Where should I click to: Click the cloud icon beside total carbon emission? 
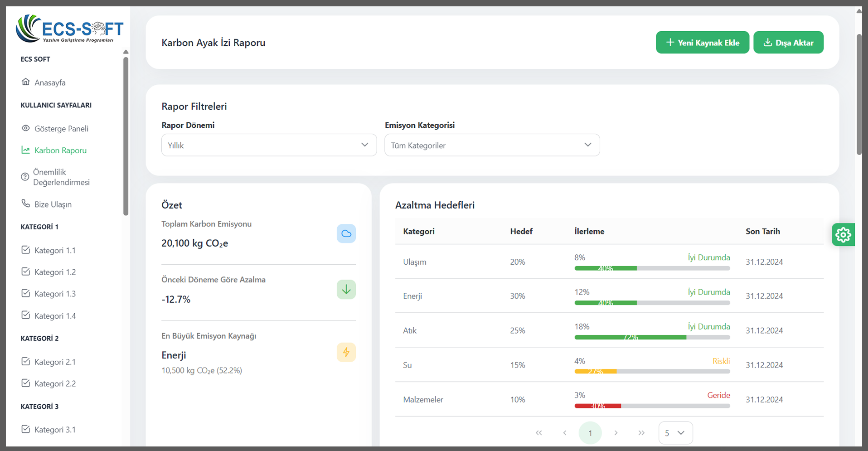(x=346, y=233)
